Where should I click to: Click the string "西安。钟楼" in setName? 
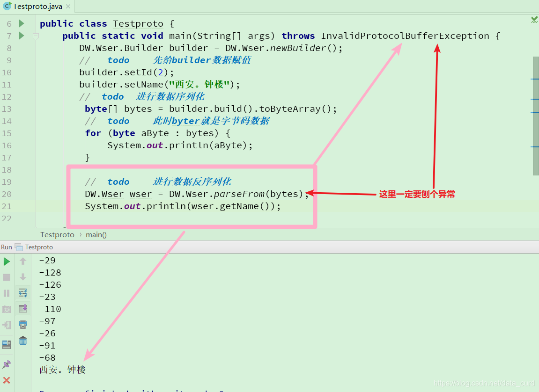(199, 85)
